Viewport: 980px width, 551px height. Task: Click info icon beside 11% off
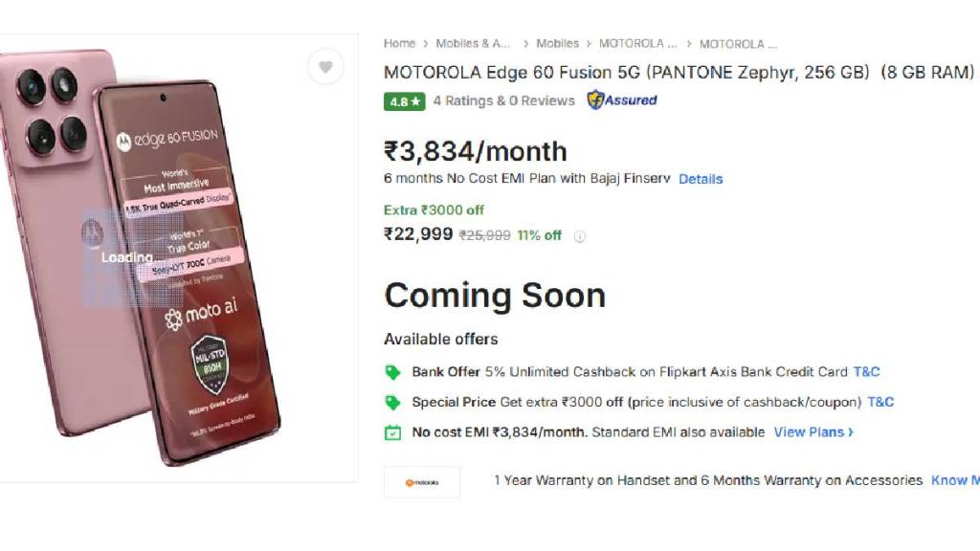(x=579, y=235)
